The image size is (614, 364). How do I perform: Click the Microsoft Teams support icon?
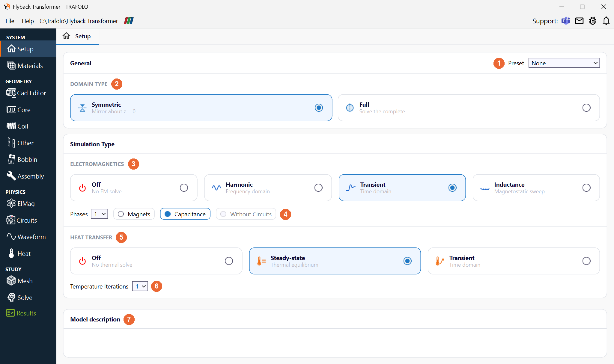coord(566,21)
